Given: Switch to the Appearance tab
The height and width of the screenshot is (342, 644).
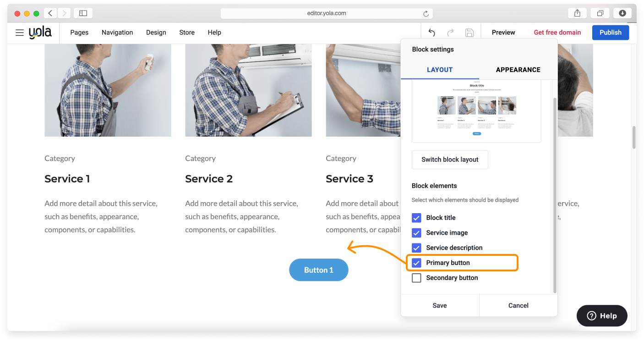Looking at the screenshot, I should pyautogui.click(x=518, y=70).
